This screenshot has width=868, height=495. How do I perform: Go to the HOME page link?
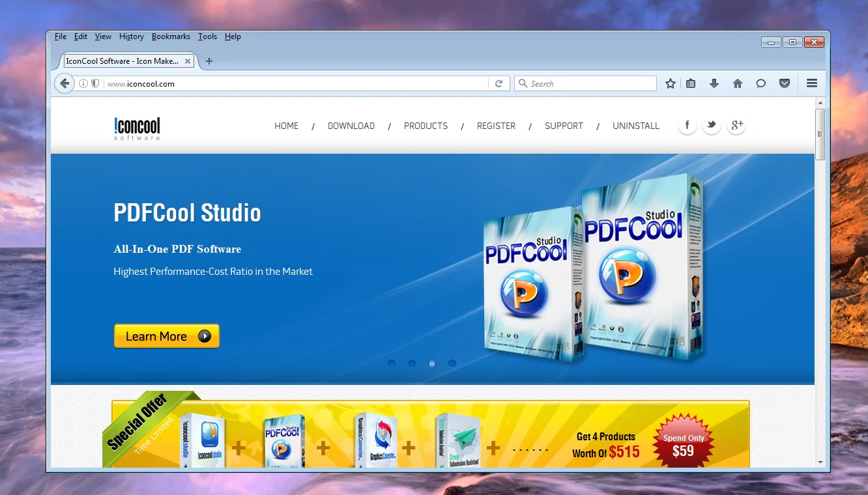pyautogui.click(x=287, y=126)
